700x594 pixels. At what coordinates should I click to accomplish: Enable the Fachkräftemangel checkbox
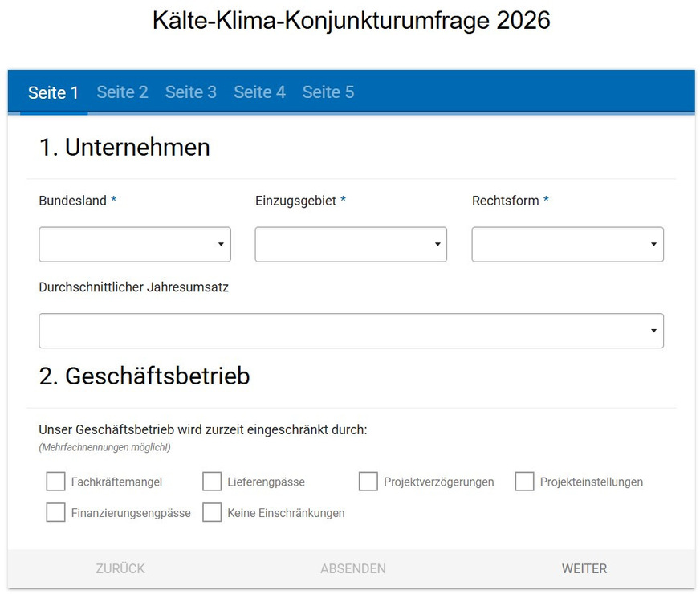pos(55,481)
